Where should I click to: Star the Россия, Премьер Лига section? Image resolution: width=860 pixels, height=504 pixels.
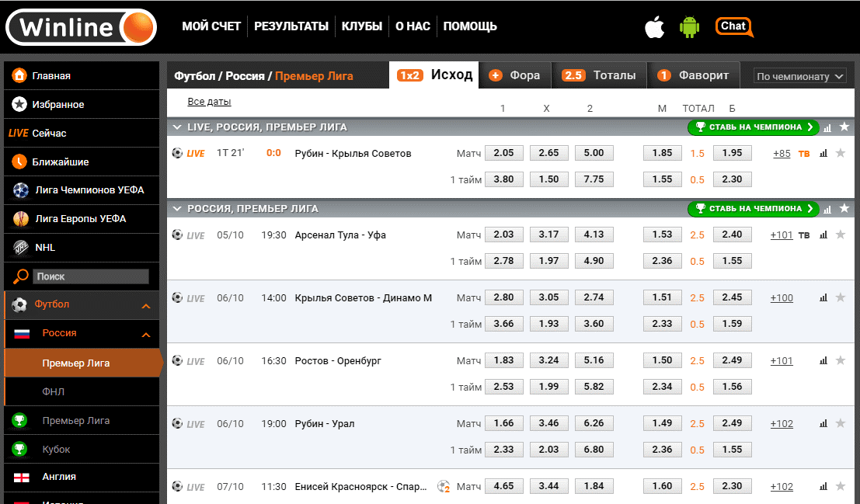coord(844,208)
